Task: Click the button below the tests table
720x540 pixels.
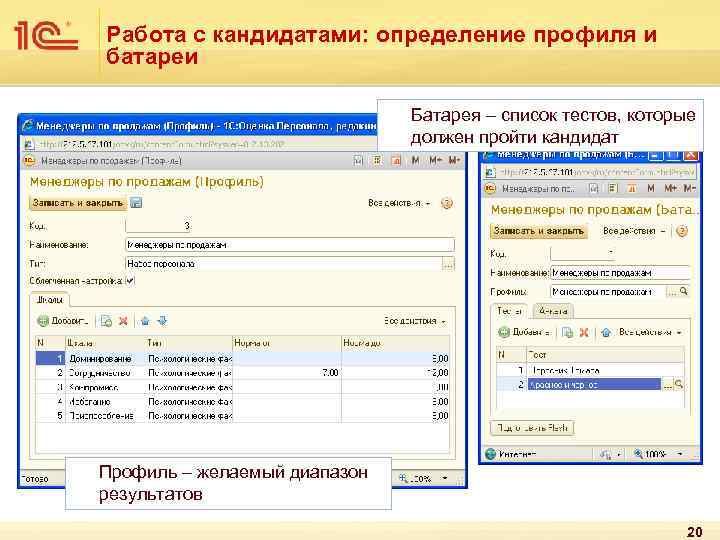Action: 533,428
